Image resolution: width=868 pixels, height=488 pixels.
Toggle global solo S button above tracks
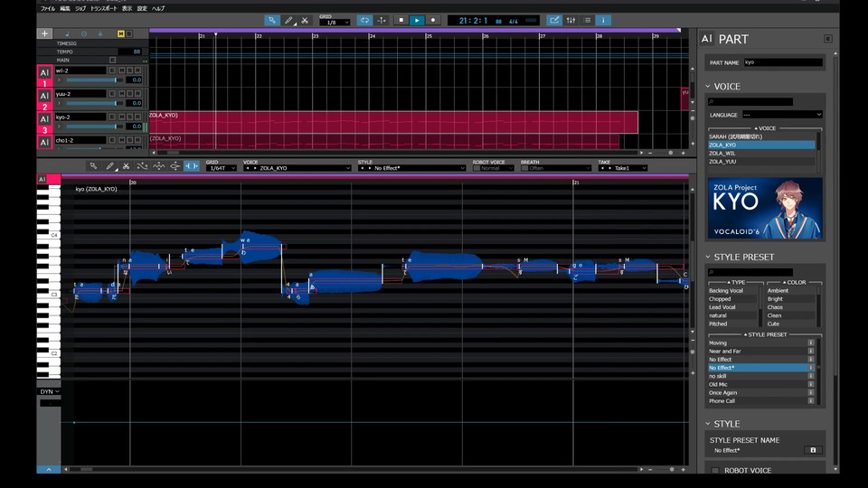[129, 33]
